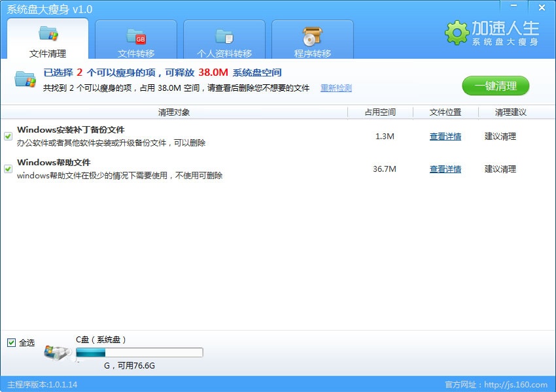Image resolution: width=556 pixels, height=392 pixels.
Task: Click the 文件位置 column header
Action: (445, 112)
